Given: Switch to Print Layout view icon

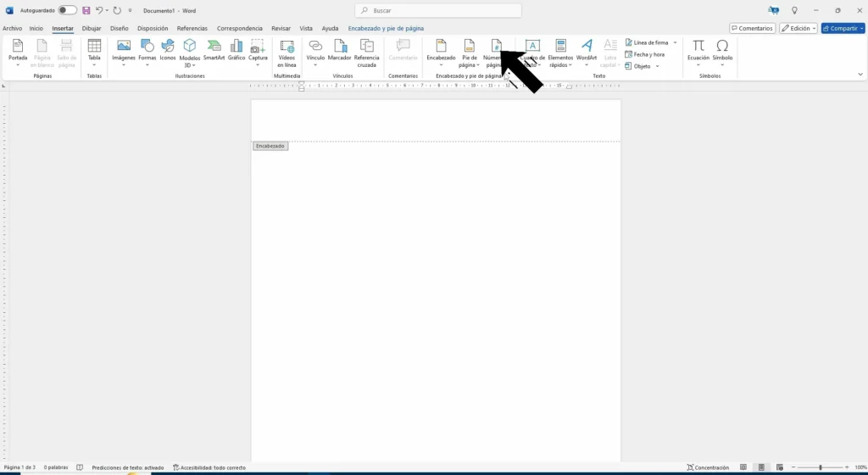Looking at the screenshot, I should click(x=762, y=468).
